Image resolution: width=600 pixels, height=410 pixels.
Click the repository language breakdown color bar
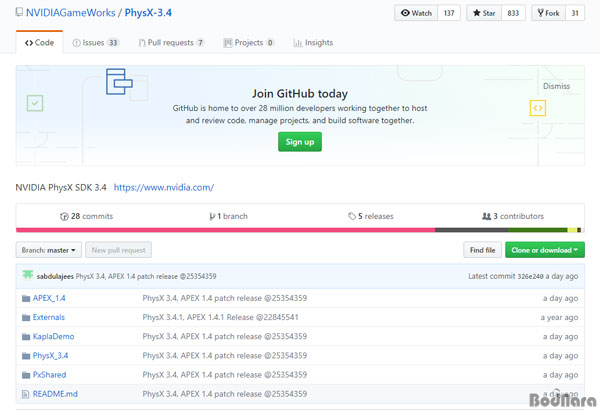coord(300,230)
